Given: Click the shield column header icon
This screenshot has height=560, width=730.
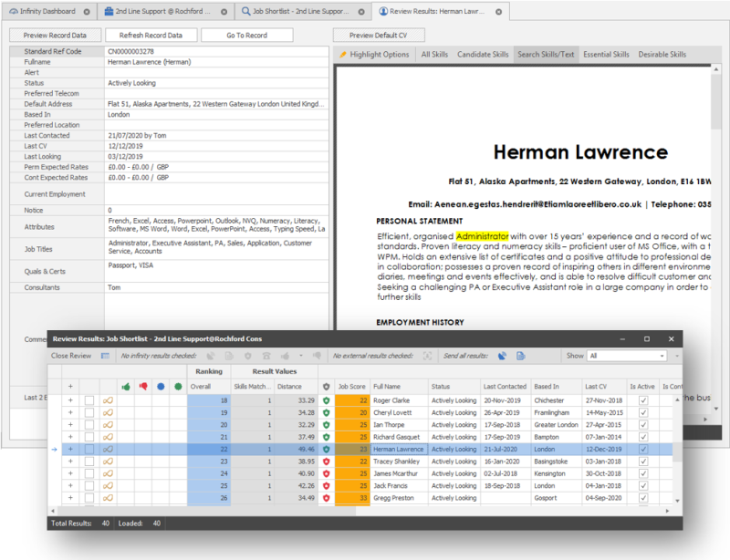Looking at the screenshot, I should (327, 387).
